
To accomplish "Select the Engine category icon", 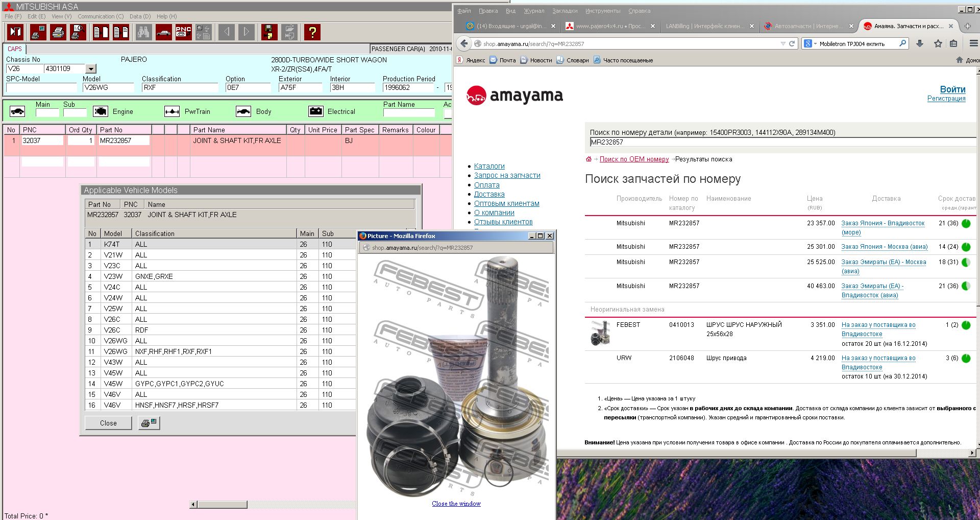I will (101, 111).
